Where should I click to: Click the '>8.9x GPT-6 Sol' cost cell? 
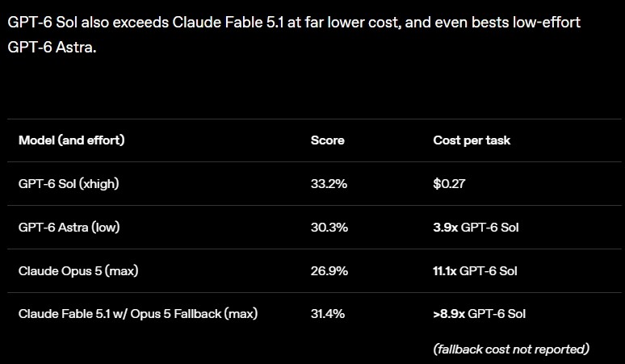coord(480,314)
